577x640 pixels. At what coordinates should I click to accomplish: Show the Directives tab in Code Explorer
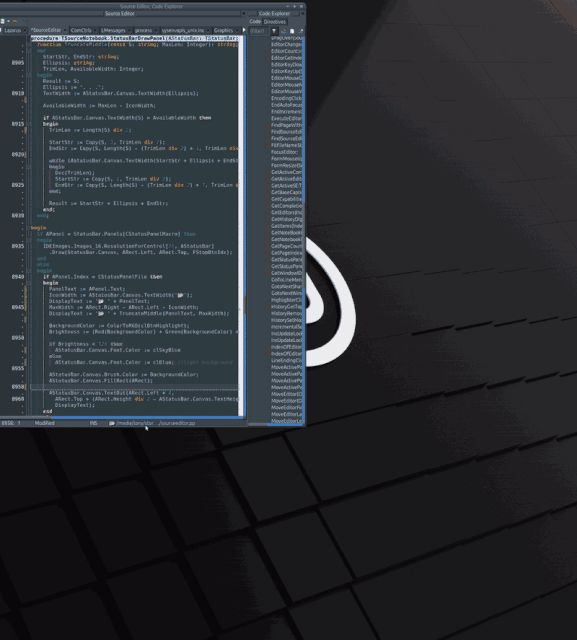tap(275, 22)
